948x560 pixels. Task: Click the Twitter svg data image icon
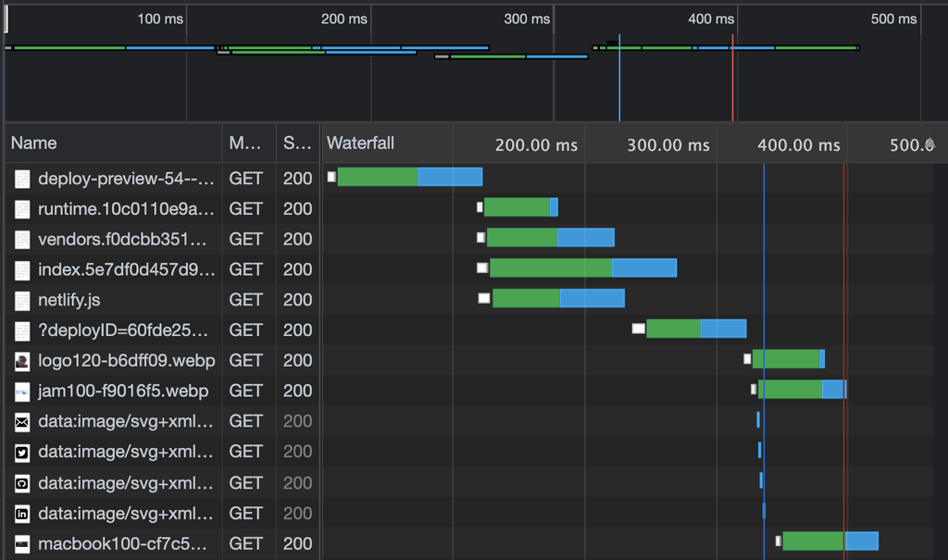pyautogui.click(x=22, y=453)
